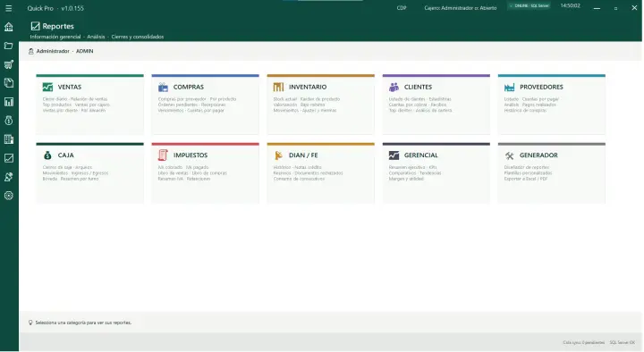Click the CLIENTES purple people icon
The width and height of the screenshot is (644, 352).
[x=394, y=87]
